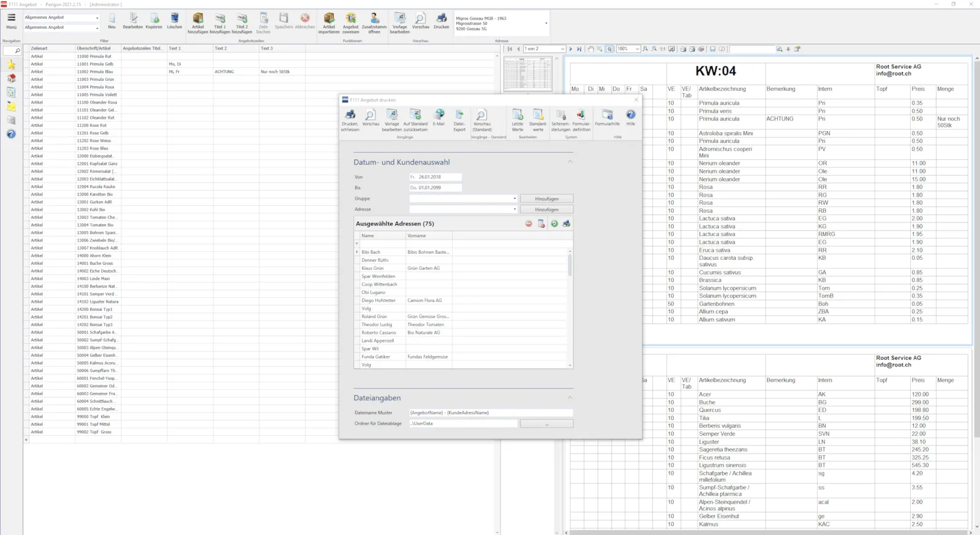Open Vorschau (Standard) in the dialog
The height and width of the screenshot is (535, 980).
point(482,120)
